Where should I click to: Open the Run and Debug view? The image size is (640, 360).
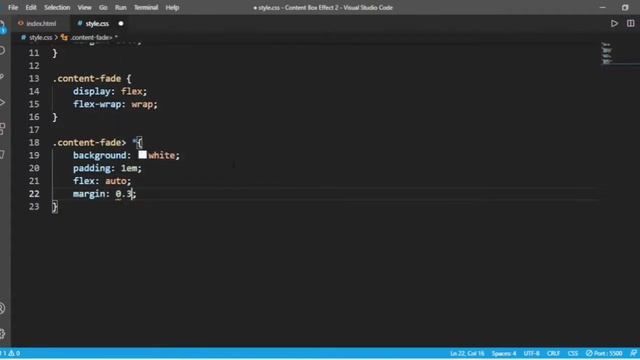click(x=2, y=102)
